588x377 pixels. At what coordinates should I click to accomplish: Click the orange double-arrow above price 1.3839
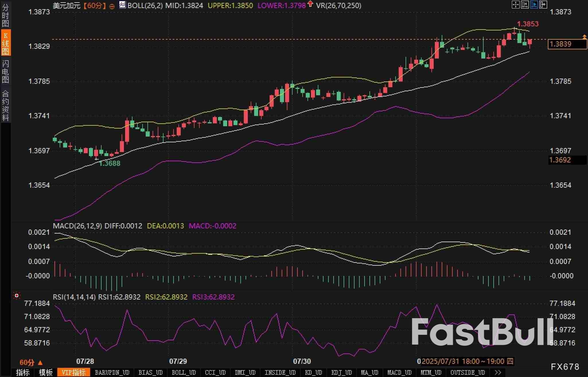[584, 36]
